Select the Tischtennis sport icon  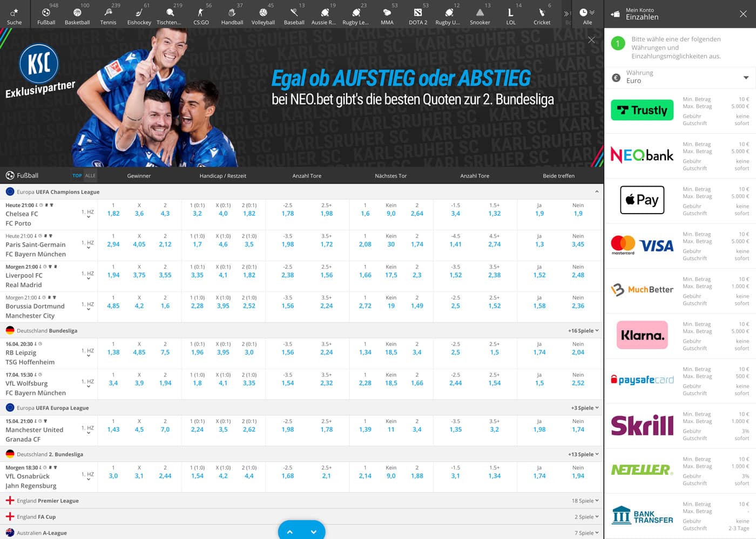(x=170, y=13)
